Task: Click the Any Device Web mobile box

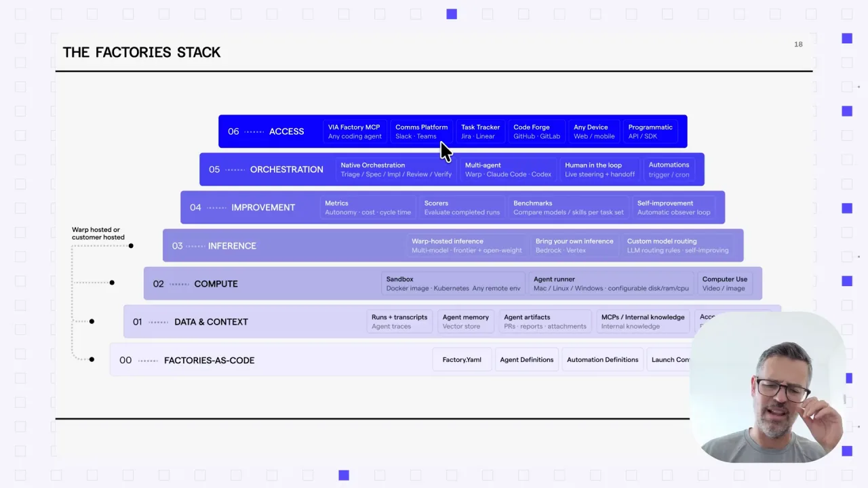Action: pos(593,131)
